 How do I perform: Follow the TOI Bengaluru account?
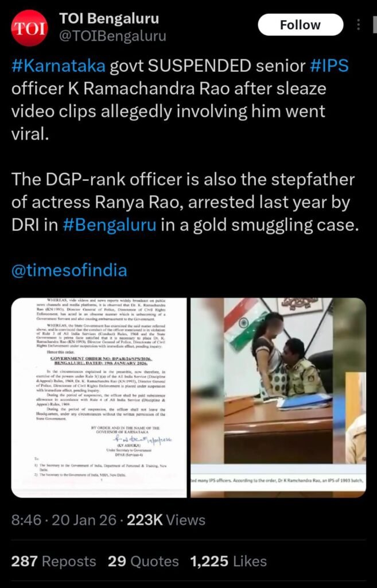pyautogui.click(x=301, y=25)
